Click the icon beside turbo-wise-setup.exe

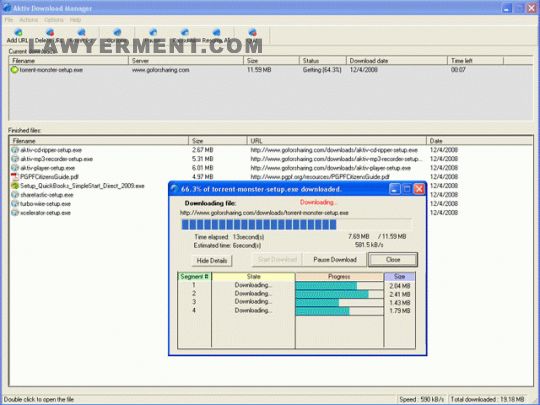pyautogui.click(x=15, y=204)
